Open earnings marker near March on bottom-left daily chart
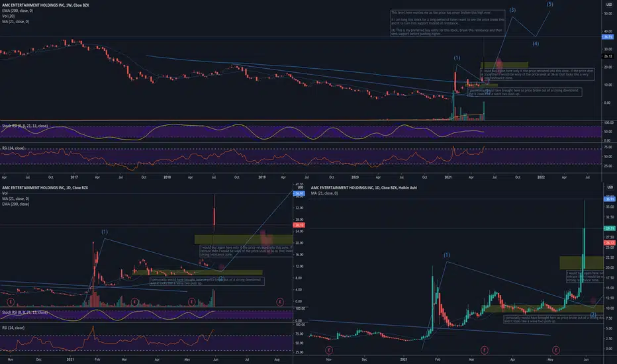This screenshot has width=617, height=364. [134, 302]
